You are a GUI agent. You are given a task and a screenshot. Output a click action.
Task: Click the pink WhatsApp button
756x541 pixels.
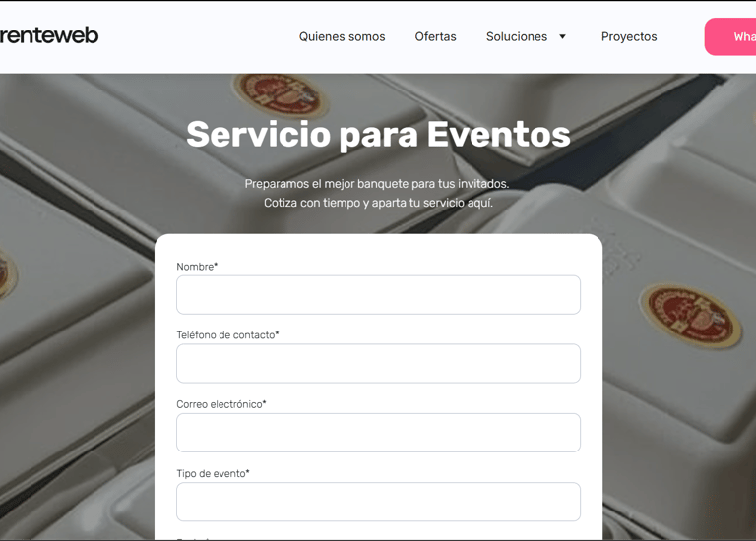730,36
